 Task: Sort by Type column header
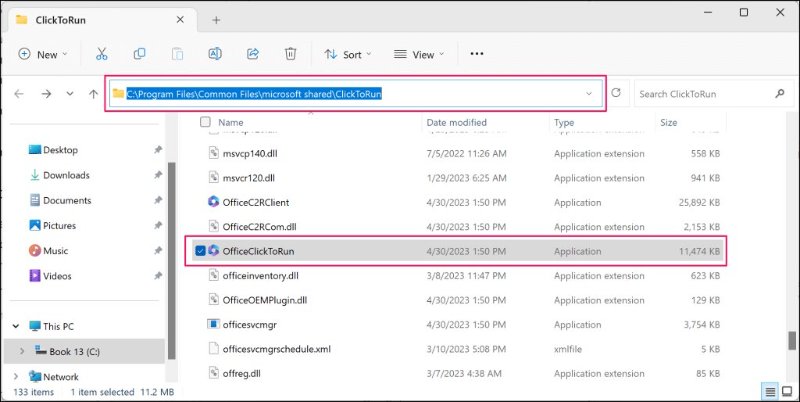(564, 122)
